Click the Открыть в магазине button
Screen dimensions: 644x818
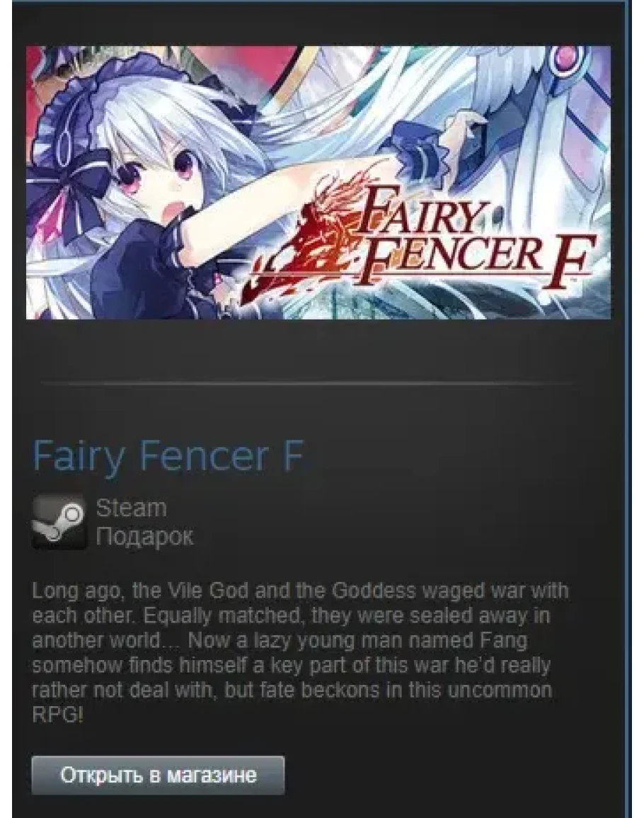tap(158, 776)
